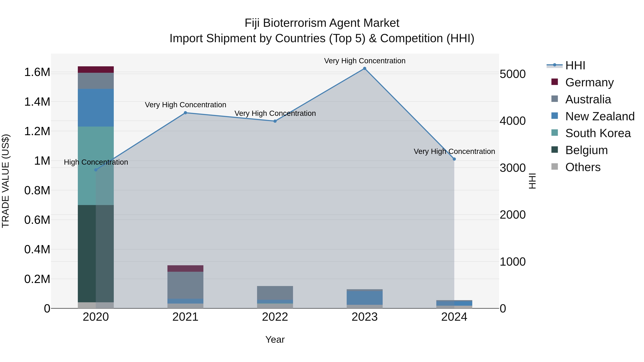Click the 2022 x-axis label
The width and height of the screenshot is (644, 362).
[275, 317]
